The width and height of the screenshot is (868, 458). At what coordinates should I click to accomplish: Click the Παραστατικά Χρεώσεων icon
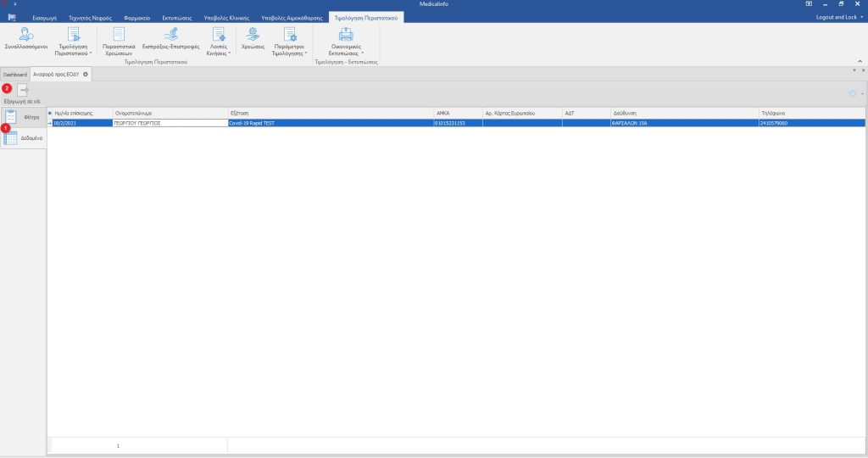(x=119, y=39)
